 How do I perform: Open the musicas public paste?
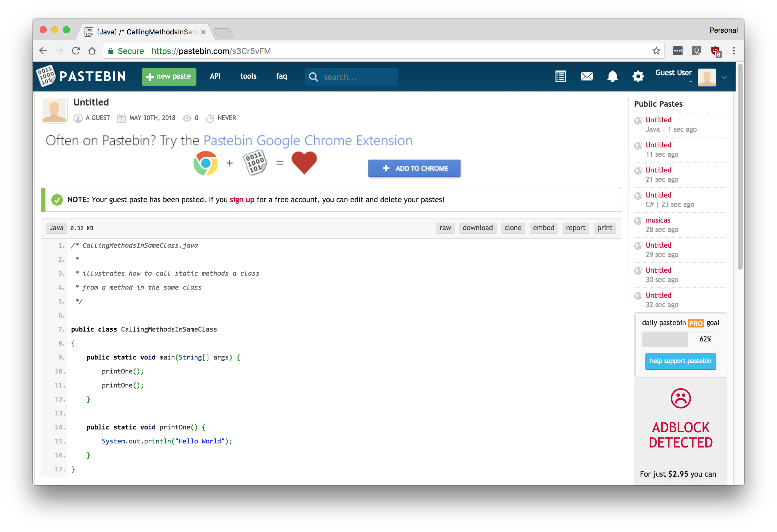pos(658,220)
